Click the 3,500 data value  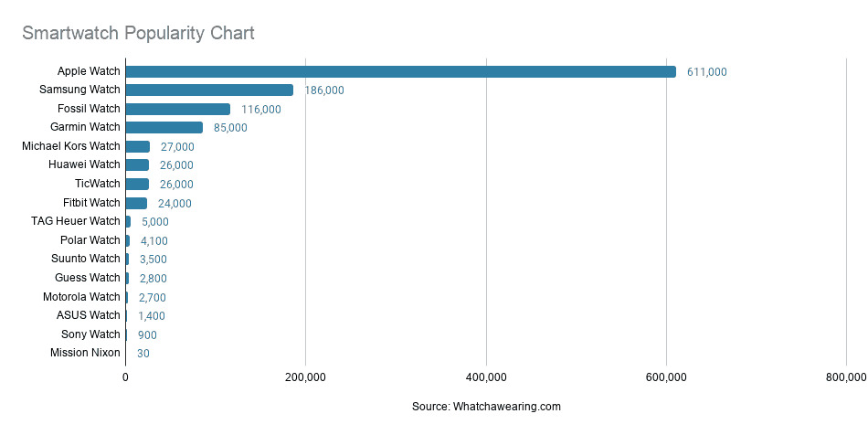[x=153, y=260]
